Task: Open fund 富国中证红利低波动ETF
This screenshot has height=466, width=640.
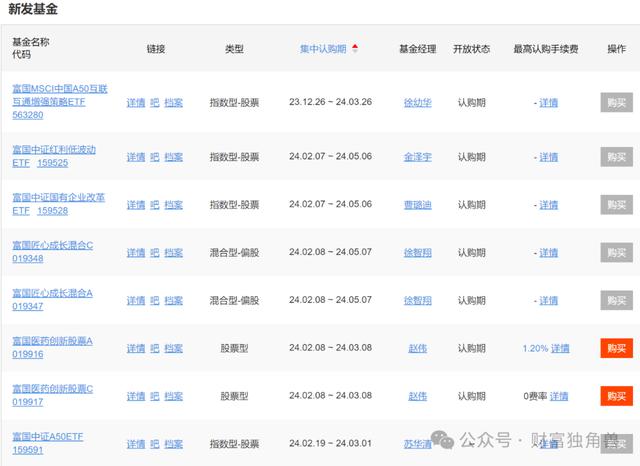Action: point(54,156)
